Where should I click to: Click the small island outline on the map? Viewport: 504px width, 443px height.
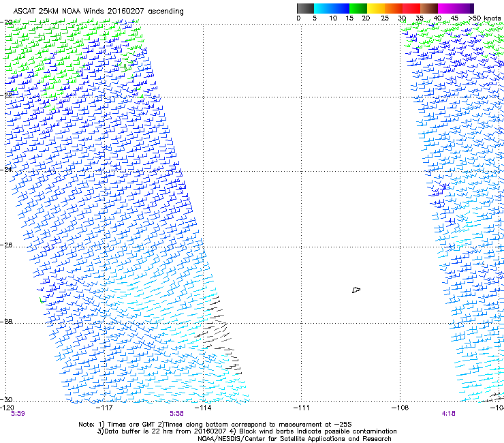356,290
